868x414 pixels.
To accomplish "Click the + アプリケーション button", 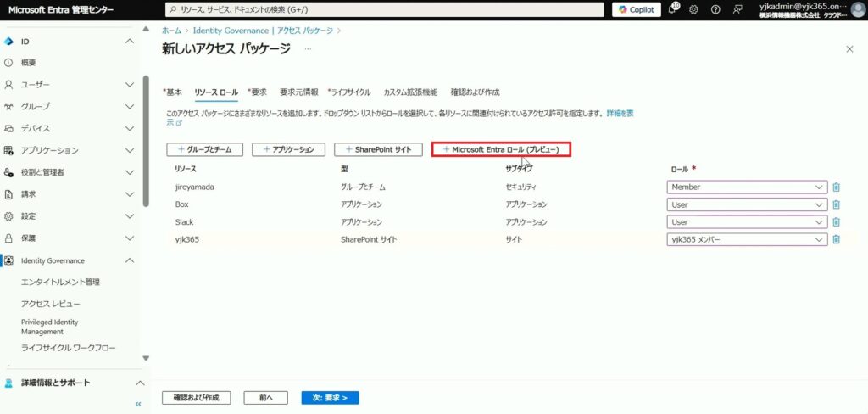I will [288, 149].
